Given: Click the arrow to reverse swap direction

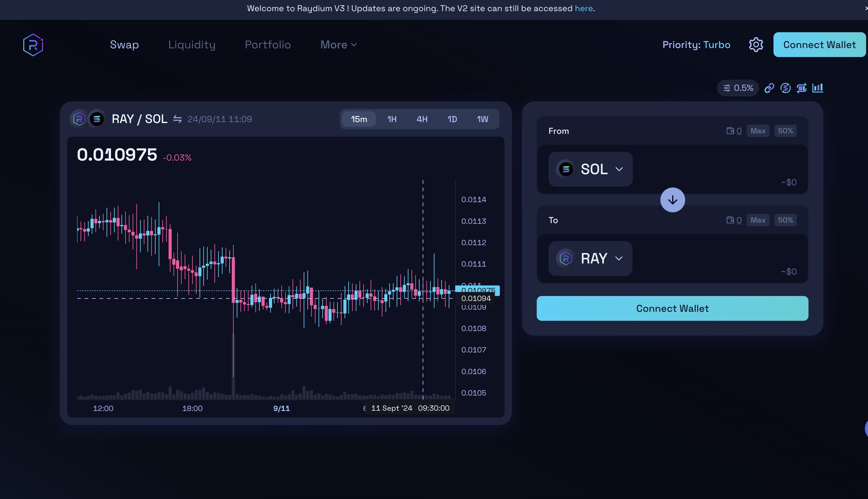Looking at the screenshot, I should point(672,200).
